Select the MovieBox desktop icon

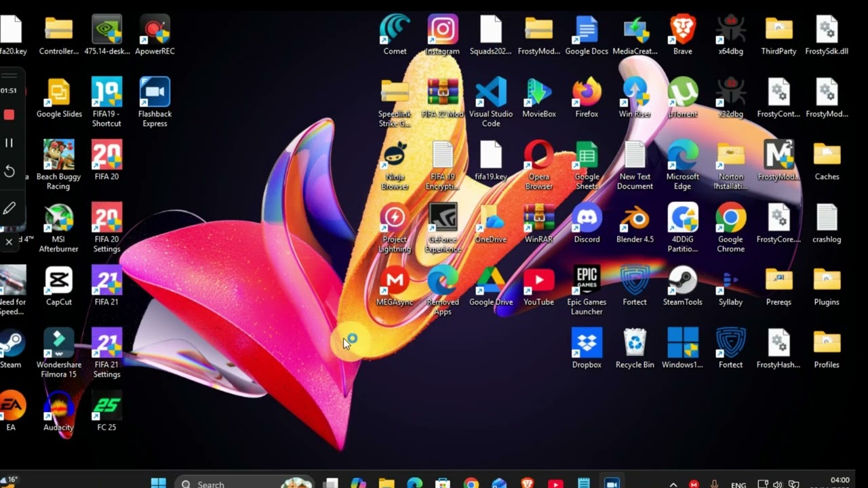point(539,98)
